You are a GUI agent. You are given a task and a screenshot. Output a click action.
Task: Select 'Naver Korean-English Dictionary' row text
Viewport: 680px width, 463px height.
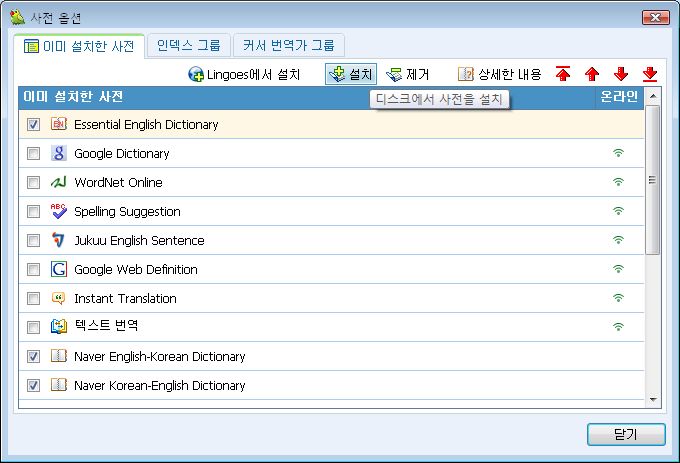(x=160, y=386)
